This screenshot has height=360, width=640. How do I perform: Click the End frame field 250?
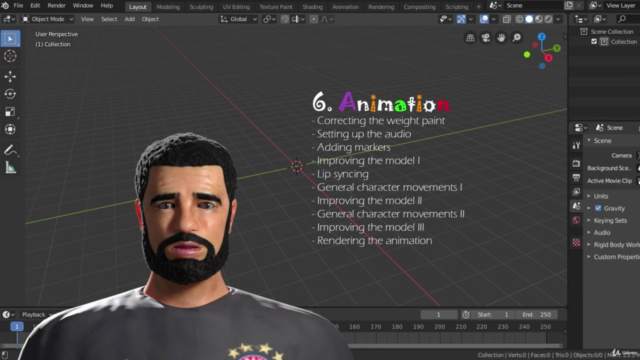click(x=537, y=315)
